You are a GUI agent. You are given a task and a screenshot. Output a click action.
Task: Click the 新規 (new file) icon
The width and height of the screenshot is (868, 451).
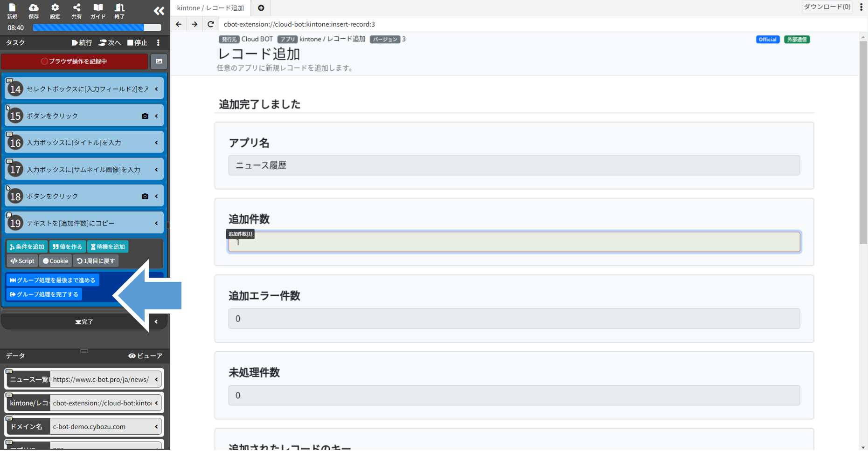[12, 11]
